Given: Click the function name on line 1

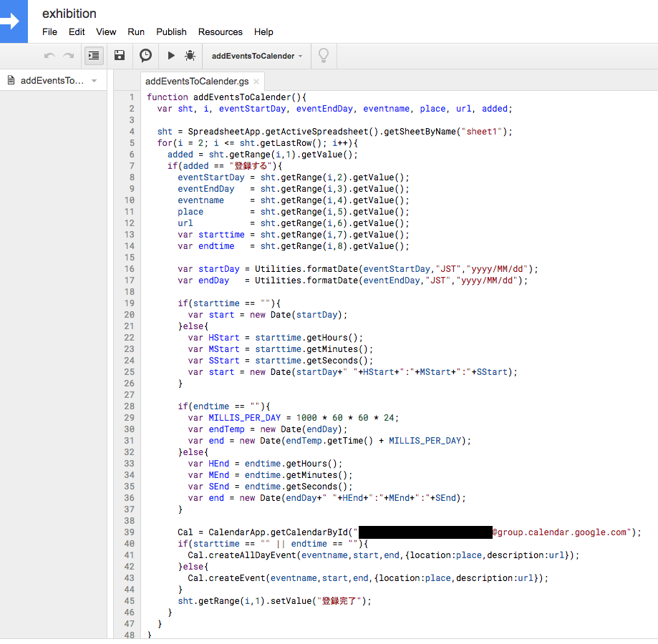Looking at the screenshot, I should click(x=242, y=97).
